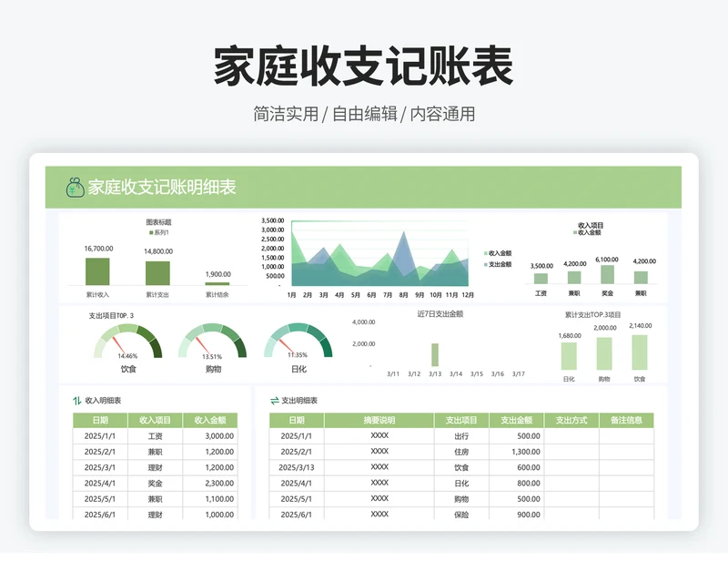Click the 收入金额 column header
Viewport: 728px width, 561px height.
[x=210, y=420]
